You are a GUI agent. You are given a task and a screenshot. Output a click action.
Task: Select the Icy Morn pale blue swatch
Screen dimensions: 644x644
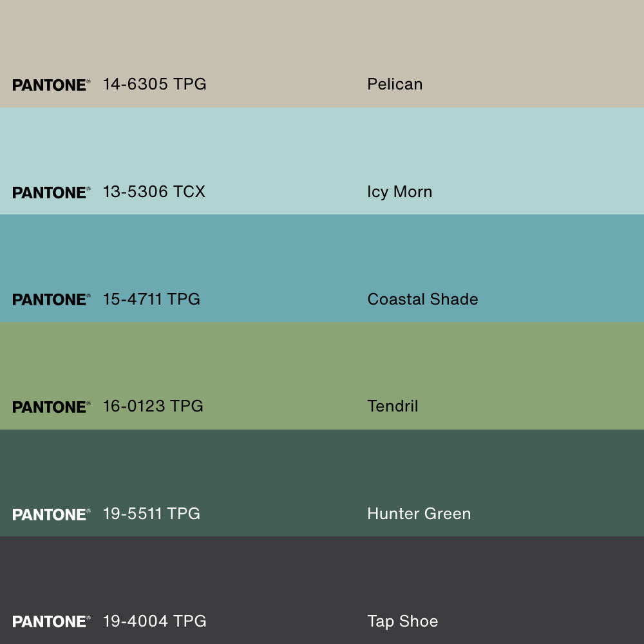(322, 145)
